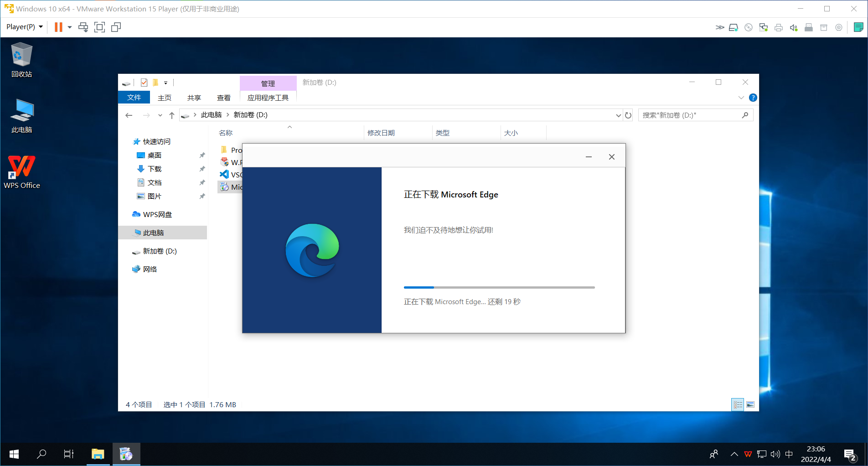Expand VMware hidden devices chevron
Image resolution: width=868 pixels, height=466 pixels.
[x=719, y=27]
